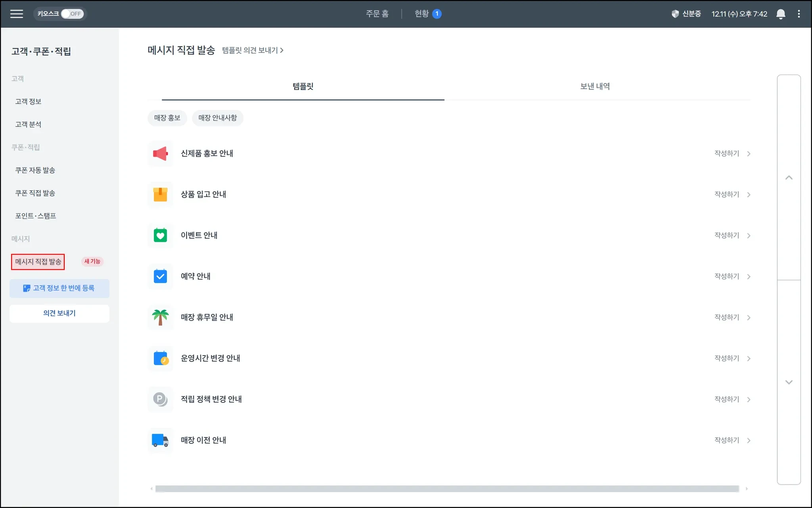Click the scroll down chevron arrow
The image size is (812, 508).
tap(789, 382)
